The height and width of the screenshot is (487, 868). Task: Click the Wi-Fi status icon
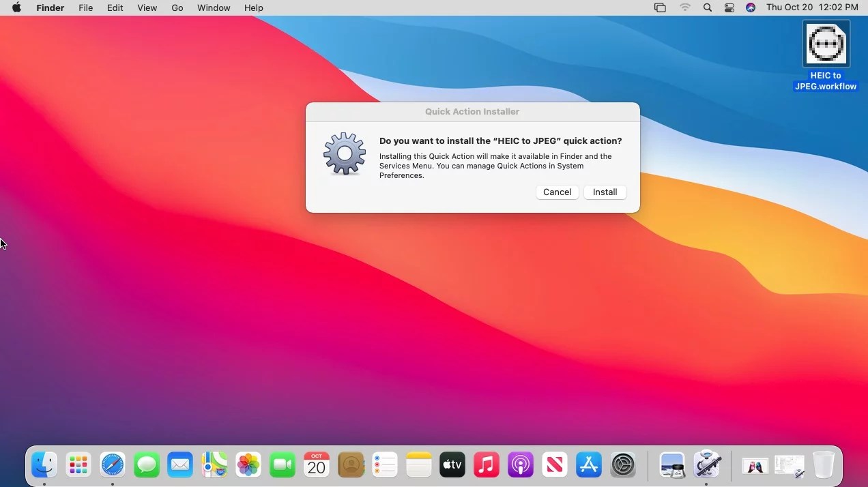(x=684, y=8)
